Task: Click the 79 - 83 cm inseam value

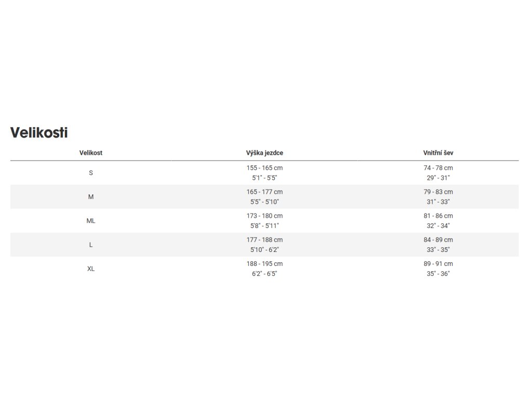Action: click(x=438, y=192)
